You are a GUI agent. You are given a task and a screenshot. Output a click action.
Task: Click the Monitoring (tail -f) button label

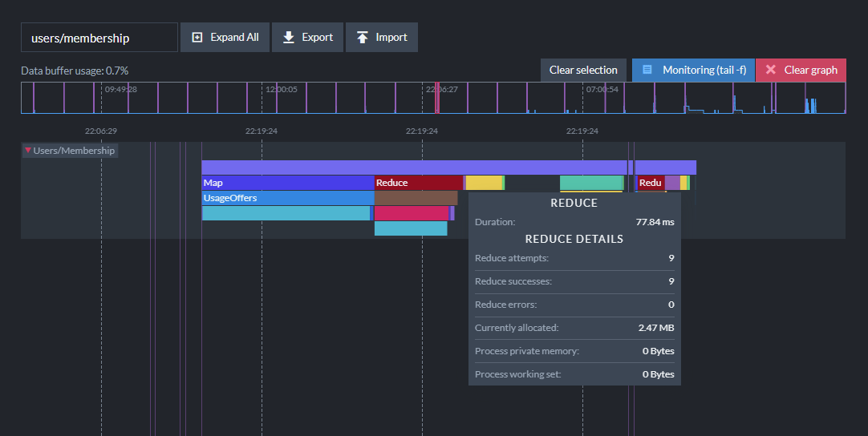tap(704, 70)
